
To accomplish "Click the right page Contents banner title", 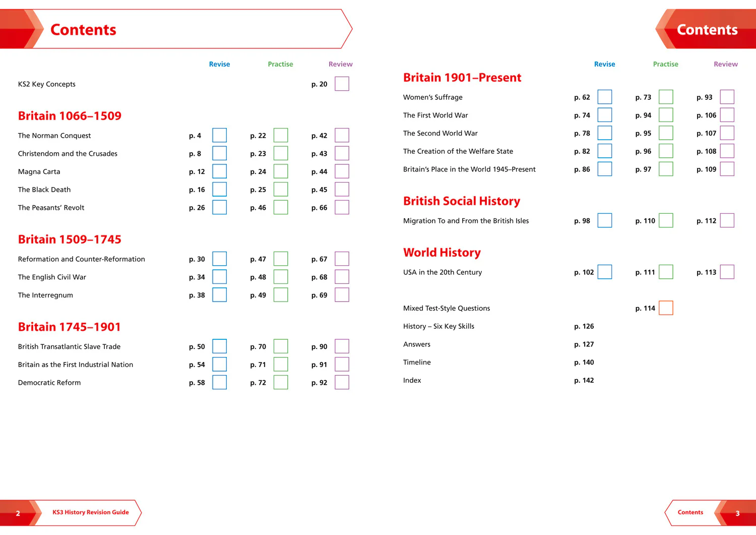I will coord(707,30).
